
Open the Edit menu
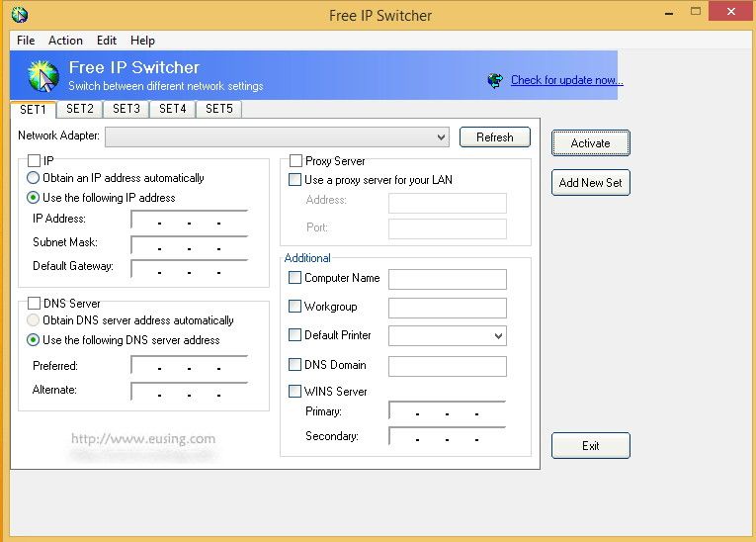(x=106, y=41)
